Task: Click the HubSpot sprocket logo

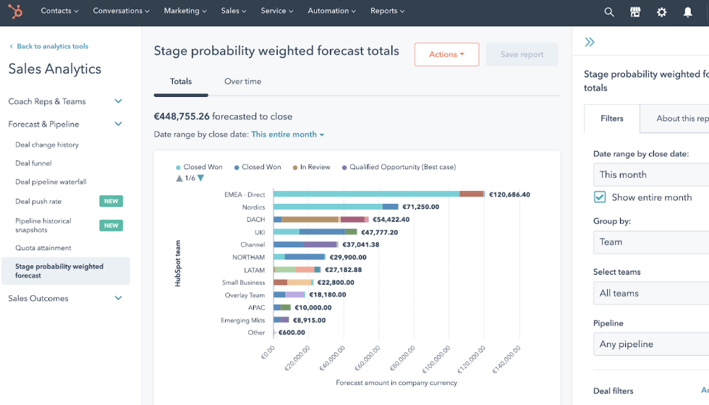Action: coord(15,11)
